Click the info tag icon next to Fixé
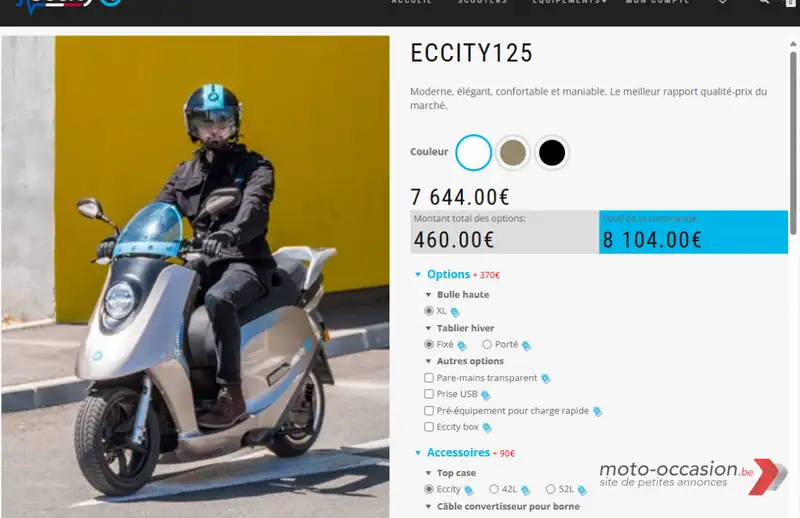 (462, 346)
